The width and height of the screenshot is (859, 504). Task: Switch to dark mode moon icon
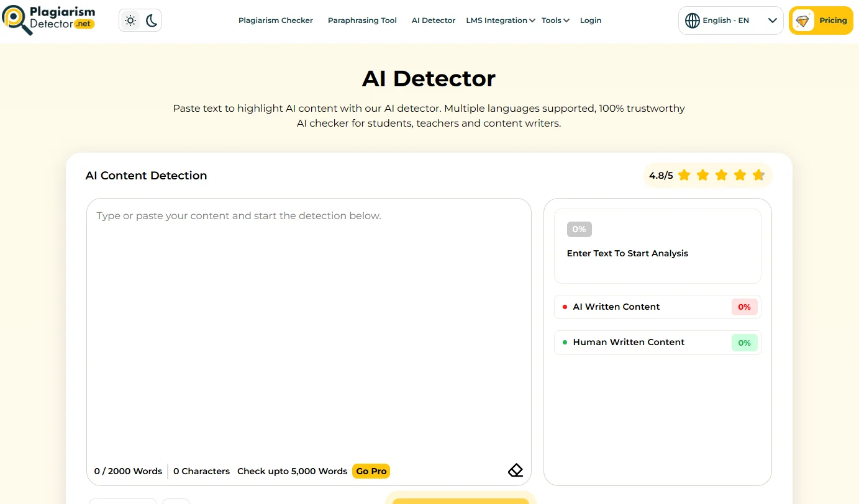[152, 20]
